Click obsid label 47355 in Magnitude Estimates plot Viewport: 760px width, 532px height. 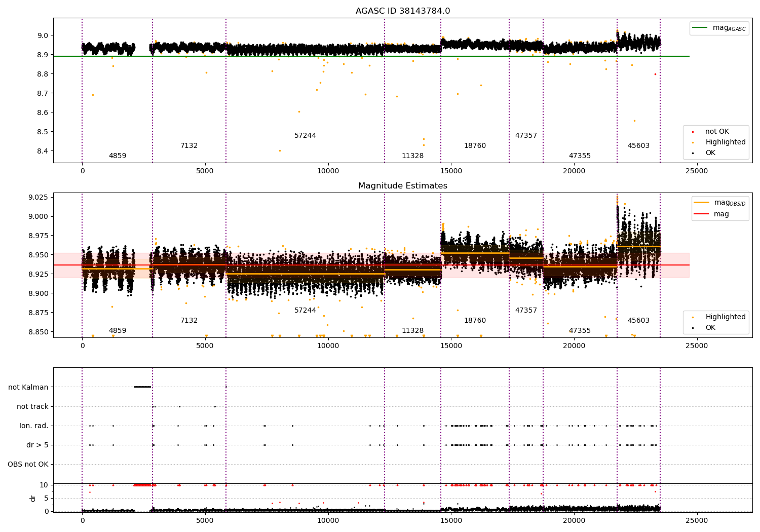[x=580, y=331]
